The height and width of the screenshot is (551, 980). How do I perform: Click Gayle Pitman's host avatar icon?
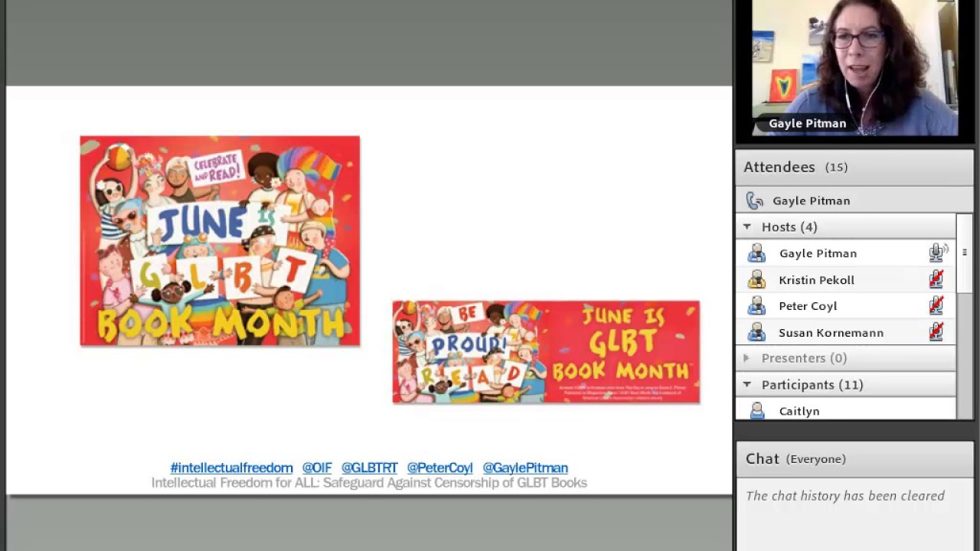tap(756, 253)
